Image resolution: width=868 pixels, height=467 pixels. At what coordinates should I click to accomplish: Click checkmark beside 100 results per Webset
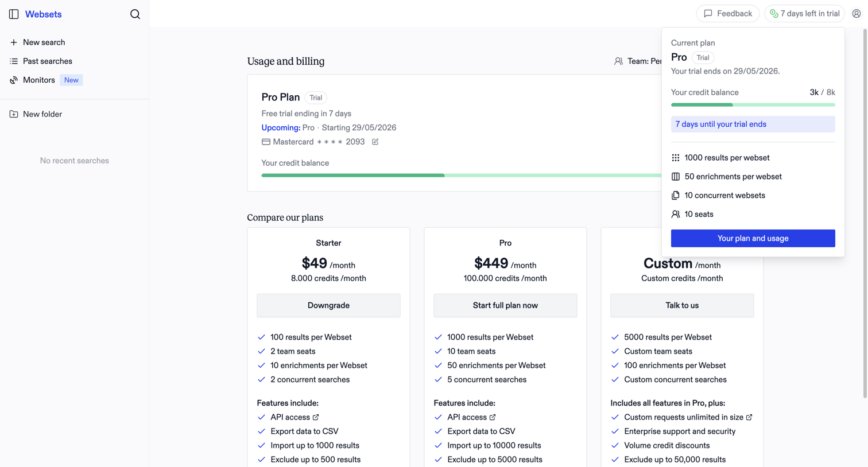261,337
